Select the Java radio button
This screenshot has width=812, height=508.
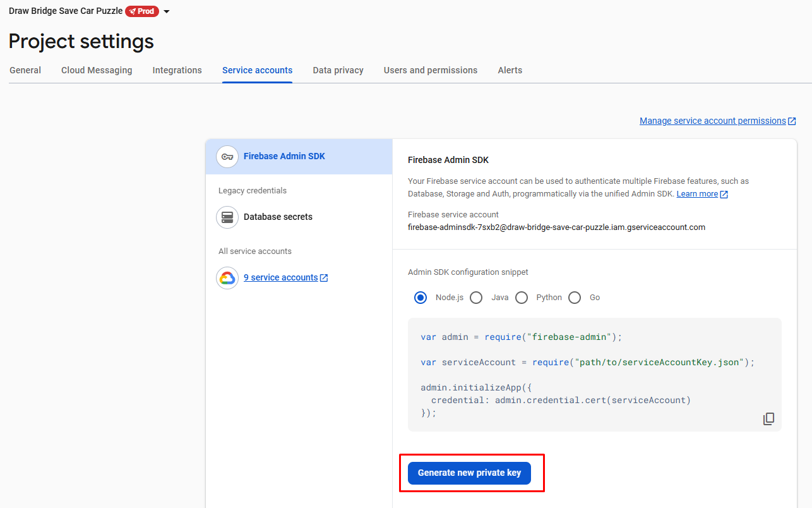pos(476,298)
